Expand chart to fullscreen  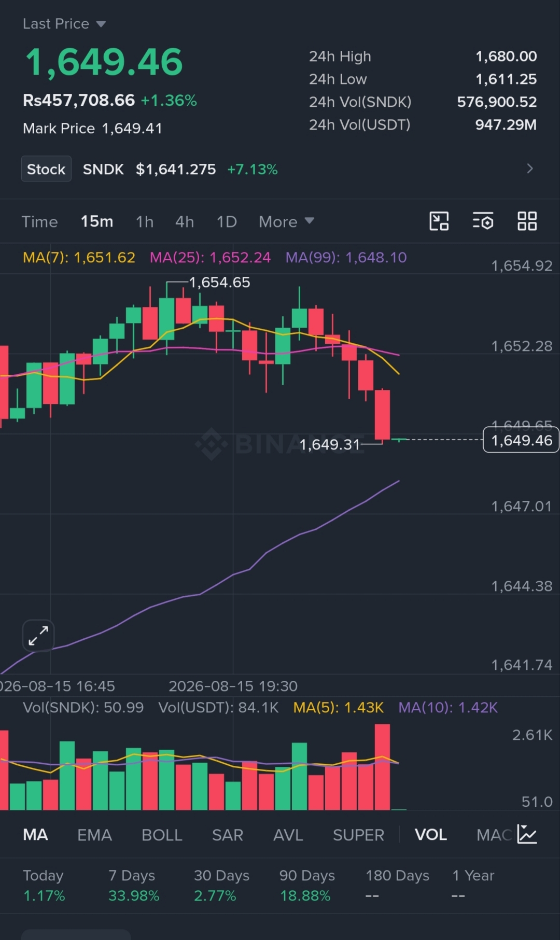pyautogui.click(x=38, y=636)
